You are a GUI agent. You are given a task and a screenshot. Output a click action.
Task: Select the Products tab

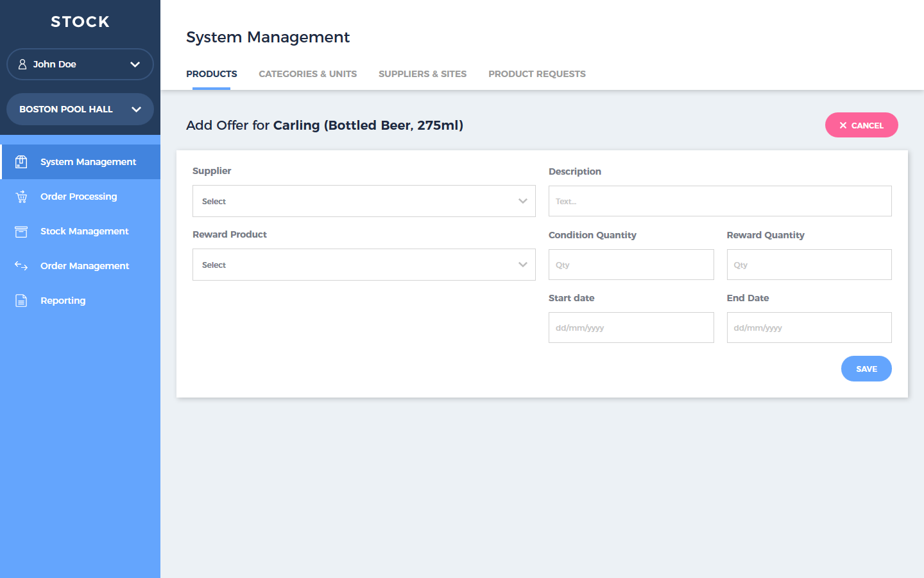coord(211,74)
